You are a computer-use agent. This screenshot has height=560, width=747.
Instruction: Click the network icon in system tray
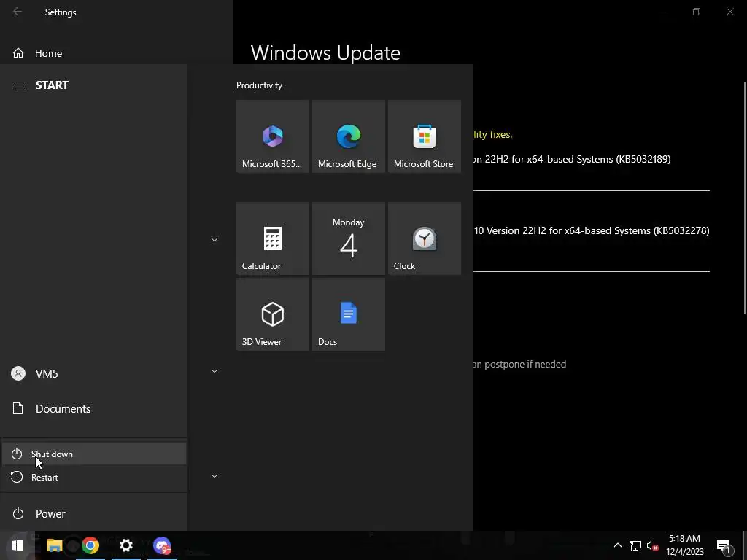coord(635,545)
